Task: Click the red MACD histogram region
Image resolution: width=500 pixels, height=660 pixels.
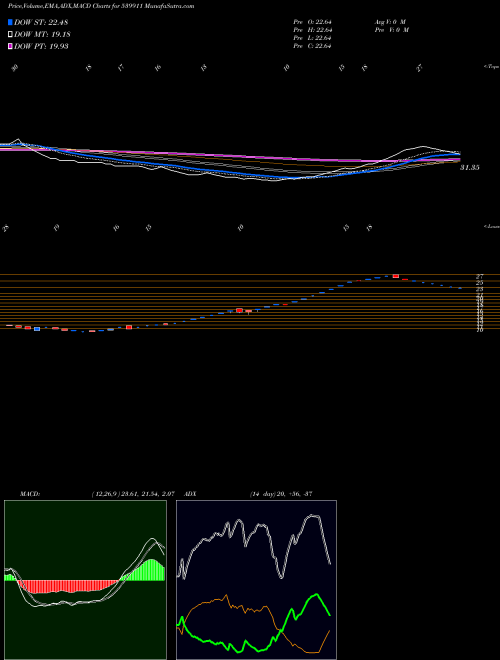Action: click(x=67, y=586)
